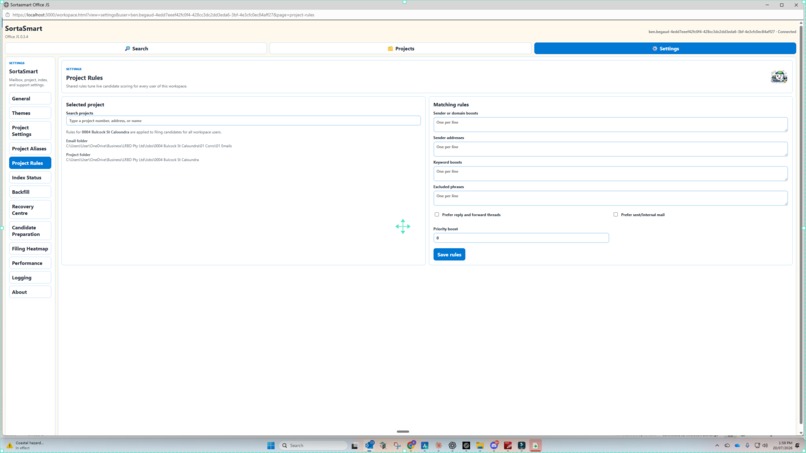806x453 pixels.
Task: Open General settings page
Action: click(x=30, y=99)
